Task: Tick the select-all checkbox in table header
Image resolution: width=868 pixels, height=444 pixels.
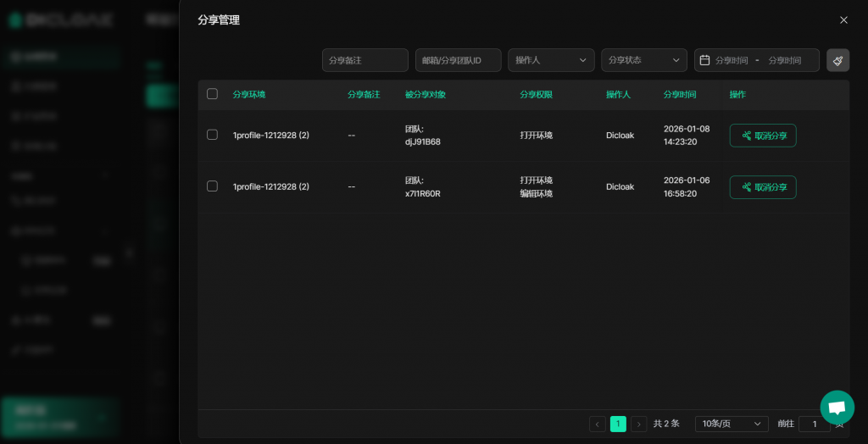Action: point(212,94)
